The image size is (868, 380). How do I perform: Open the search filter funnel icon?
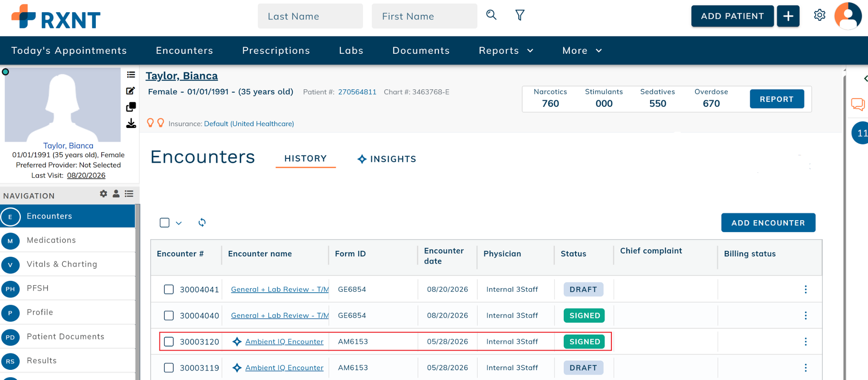520,15
